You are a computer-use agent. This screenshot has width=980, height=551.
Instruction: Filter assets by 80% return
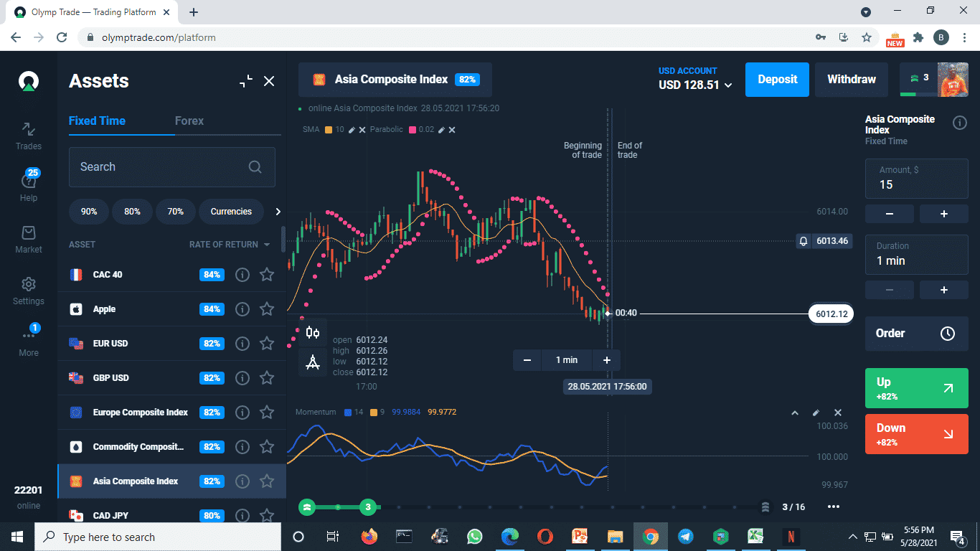click(x=132, y=212)
